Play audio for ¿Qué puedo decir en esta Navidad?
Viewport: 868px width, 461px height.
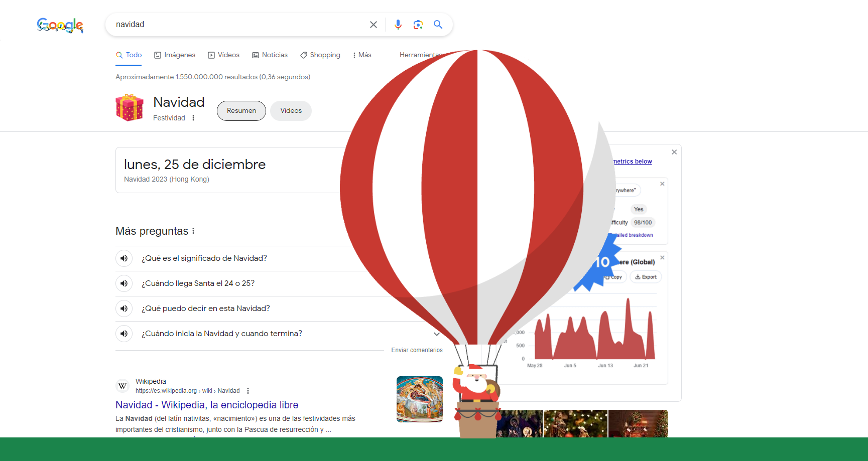(x=124, y=309)
